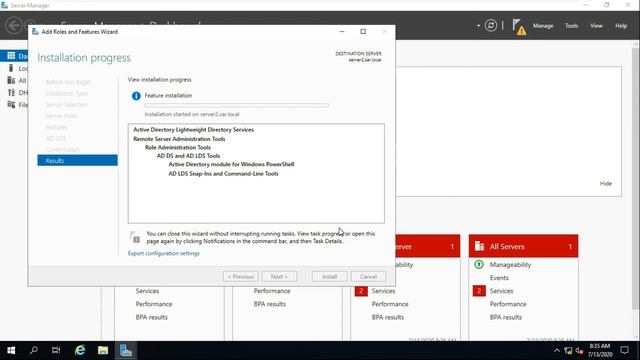
Task: Open the Manage menu
Action: pos(543,26)
